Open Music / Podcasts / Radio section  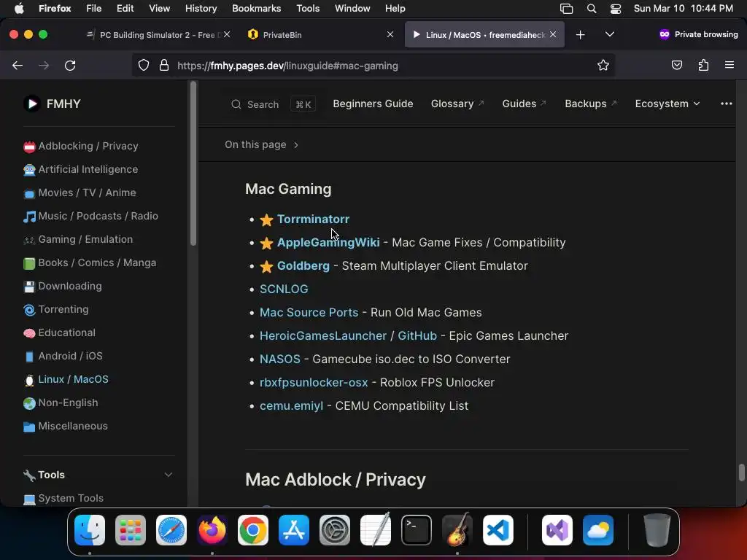pyautogui.click(x=90, y=216)
